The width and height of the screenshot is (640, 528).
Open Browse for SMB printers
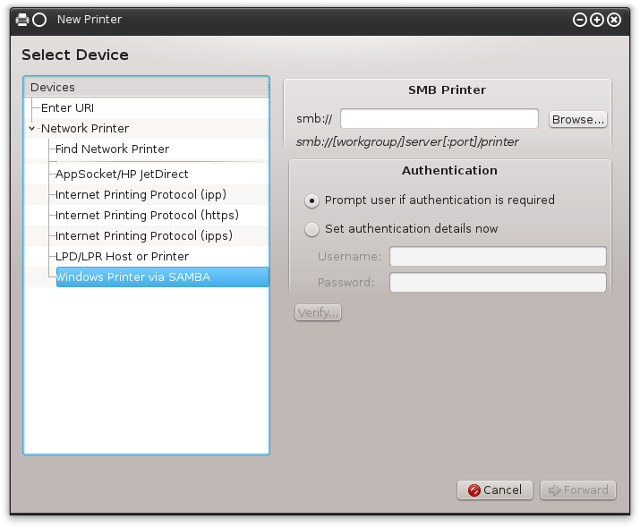(578, 120)
